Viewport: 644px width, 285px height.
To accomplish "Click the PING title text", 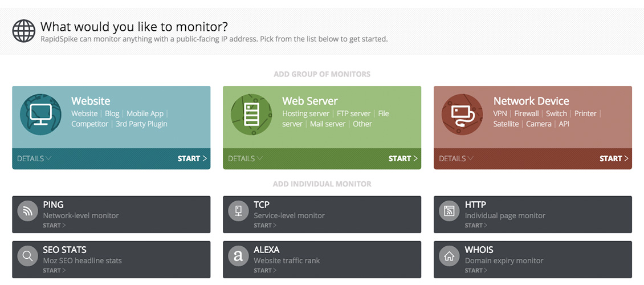I will [53, 205].
